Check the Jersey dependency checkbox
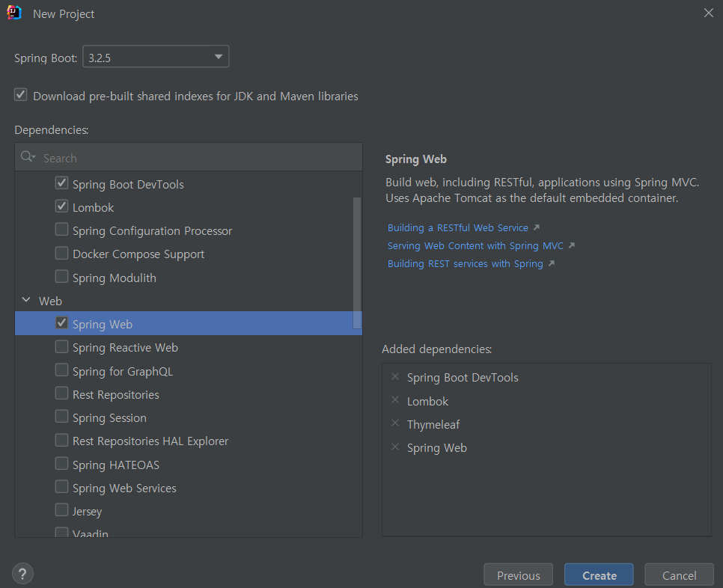723x588 pixels. click(x=62, y=510)
